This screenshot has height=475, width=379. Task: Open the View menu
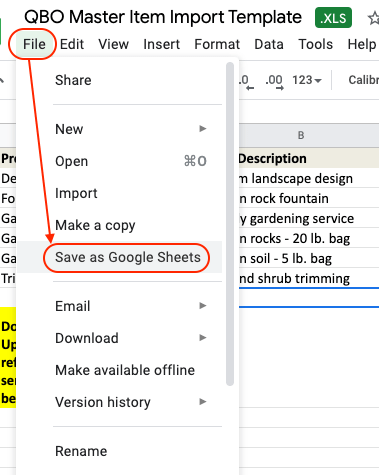pos(113,44)
